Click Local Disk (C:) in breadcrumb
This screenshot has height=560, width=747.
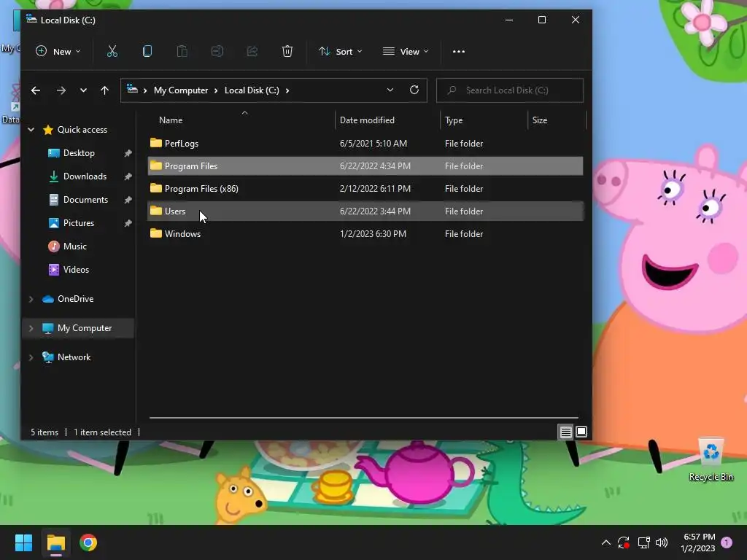tap(252, 90)
